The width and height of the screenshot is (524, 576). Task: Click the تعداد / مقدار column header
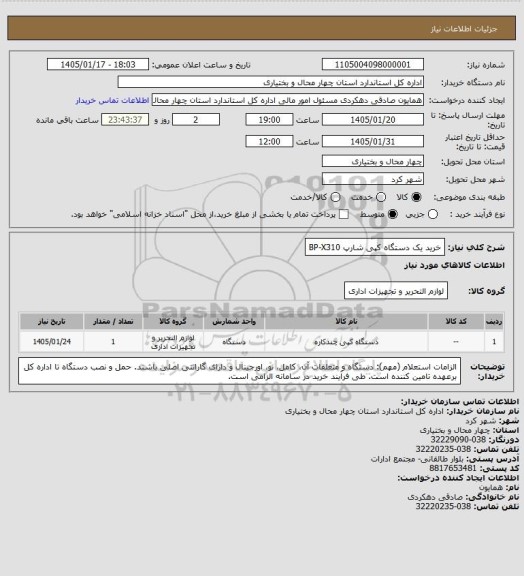click(x=113, y=321)
